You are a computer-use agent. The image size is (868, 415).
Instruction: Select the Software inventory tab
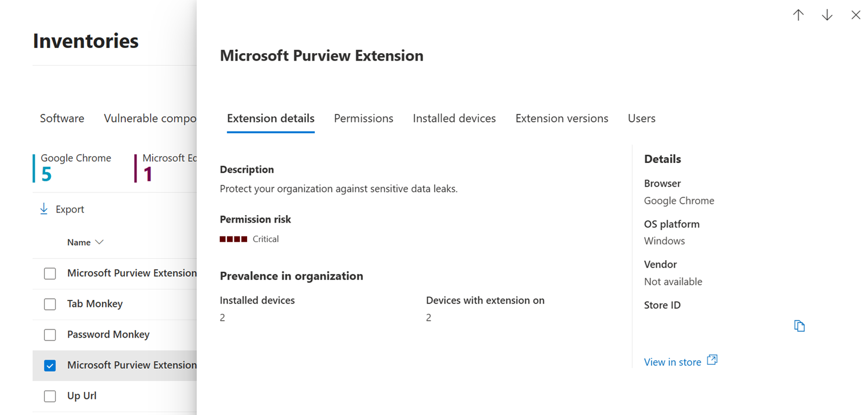click(x=62, y=118)
